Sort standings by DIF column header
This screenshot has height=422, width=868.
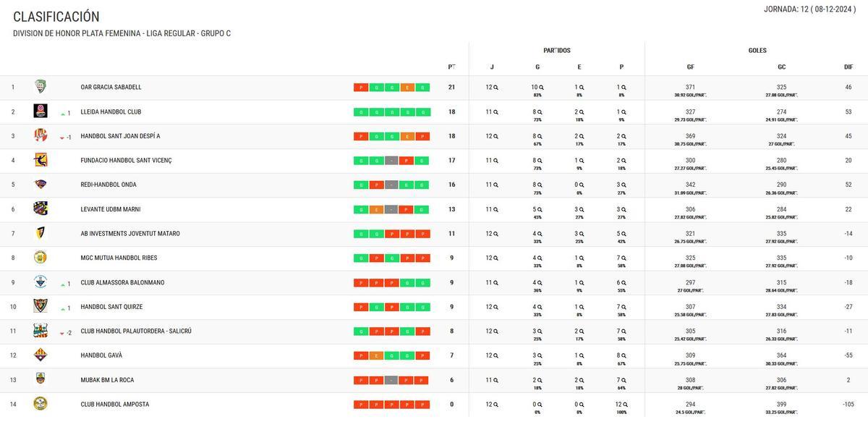pyautogui.click(x=848, y=67)
